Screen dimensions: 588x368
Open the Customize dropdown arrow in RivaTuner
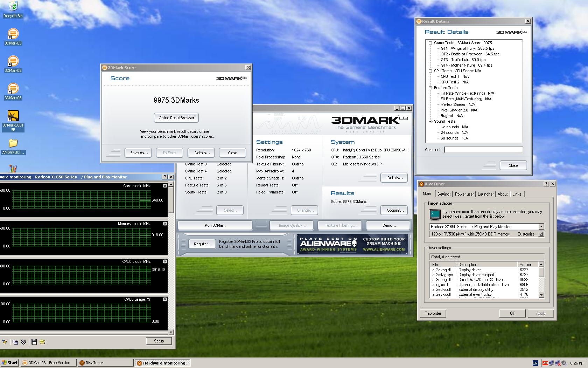(x=541, y=234)
